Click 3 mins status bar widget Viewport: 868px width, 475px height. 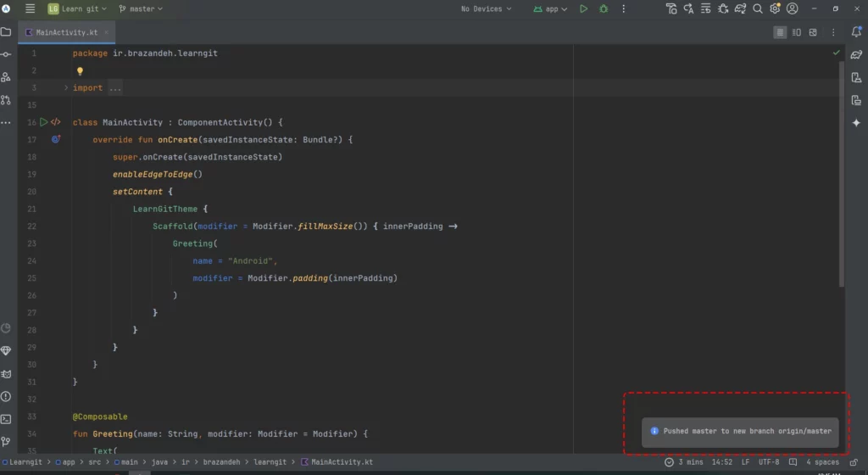click(x=684, y=462)
